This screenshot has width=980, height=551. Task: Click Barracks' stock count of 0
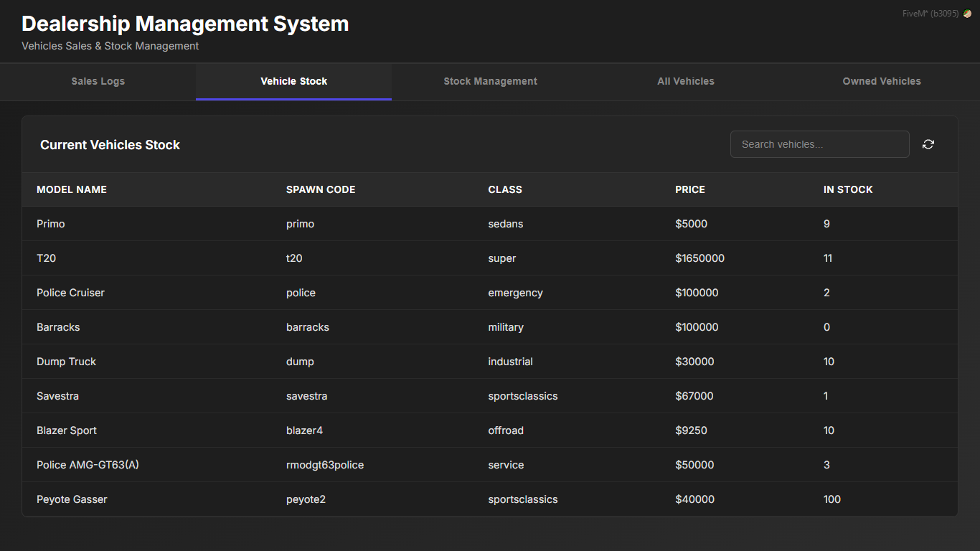tap(826, 327)
